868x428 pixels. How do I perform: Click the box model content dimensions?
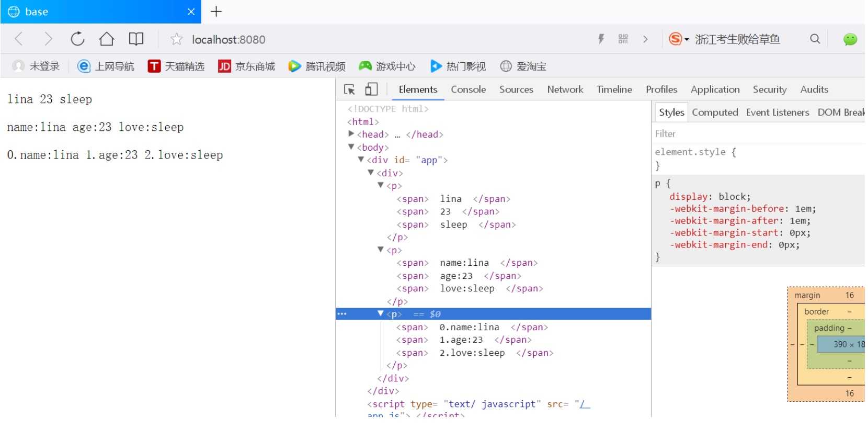[x=848, y=344]
